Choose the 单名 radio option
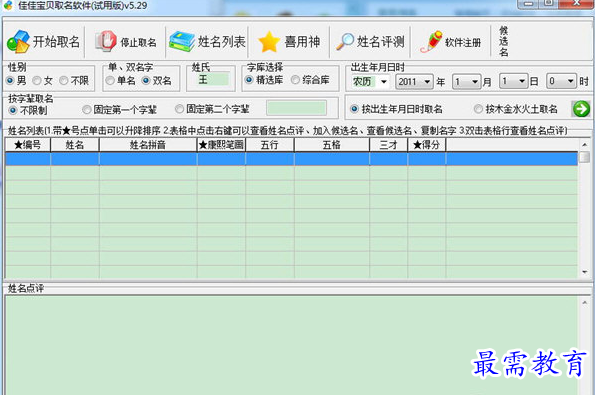 point(110,80)
